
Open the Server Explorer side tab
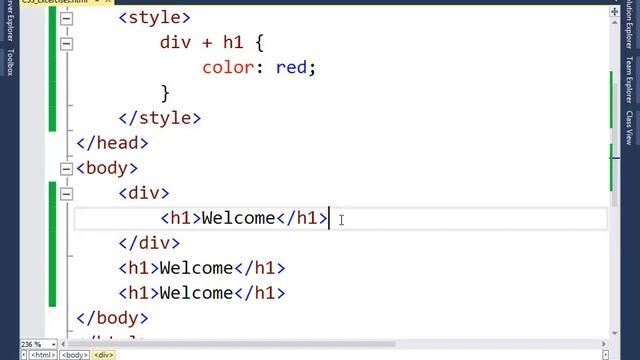(10, 20)
